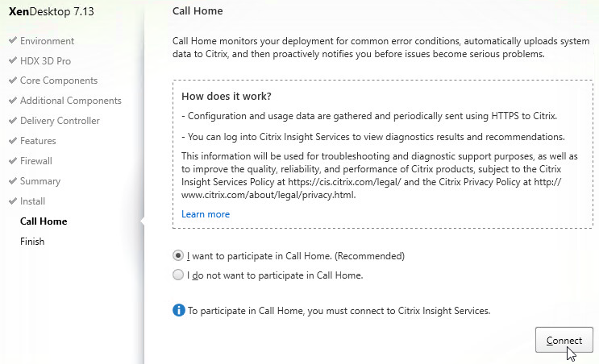Click the Core Components checkmark icon
The width and height of the screenshot is (599, 364).
click(13, 80)
